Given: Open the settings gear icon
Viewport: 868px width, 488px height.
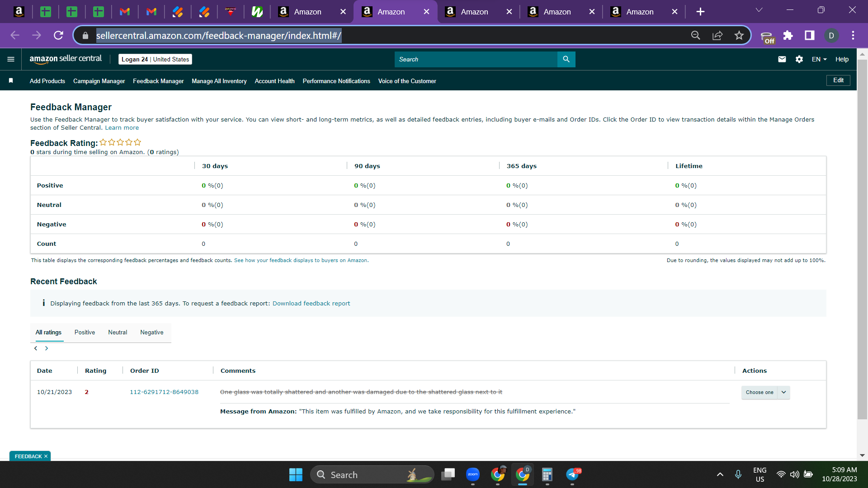Looking at the screenshot, I should [x=799, y=59].
